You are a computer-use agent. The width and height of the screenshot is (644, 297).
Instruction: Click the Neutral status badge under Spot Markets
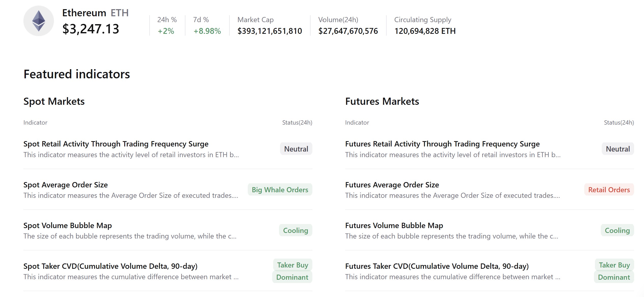coord(296,149)
